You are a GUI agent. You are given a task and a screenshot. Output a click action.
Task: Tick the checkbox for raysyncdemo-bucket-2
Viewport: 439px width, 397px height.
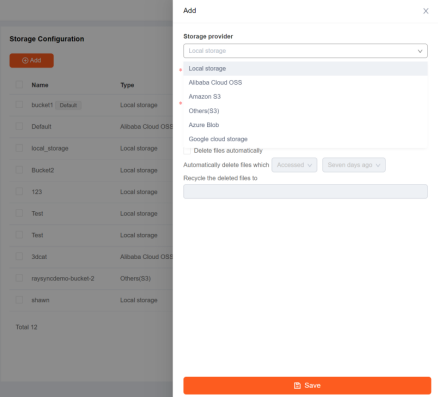click(x=19, y=278)
